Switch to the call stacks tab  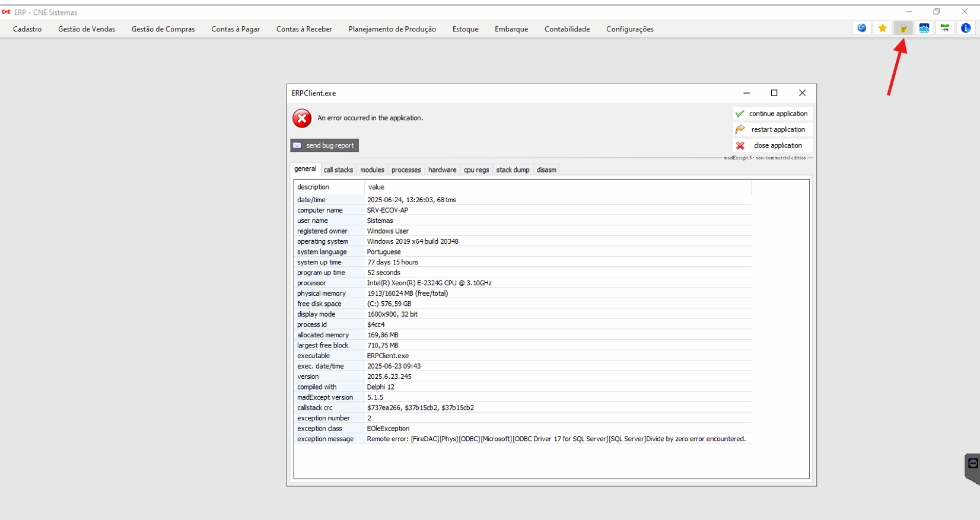[x=338, y=170]
